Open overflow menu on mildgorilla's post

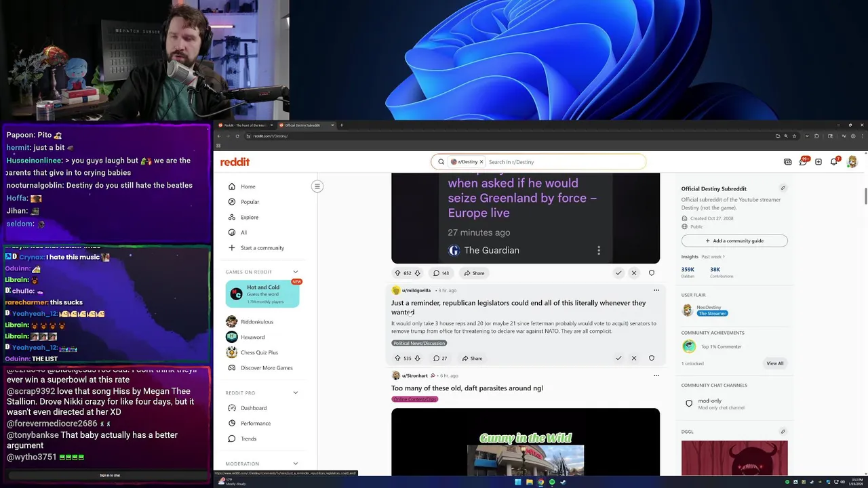pyautogui.click(x=656, y=290)
